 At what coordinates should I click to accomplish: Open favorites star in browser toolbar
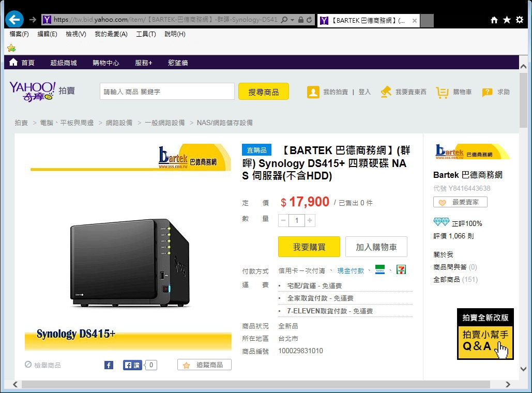point(507,20)
